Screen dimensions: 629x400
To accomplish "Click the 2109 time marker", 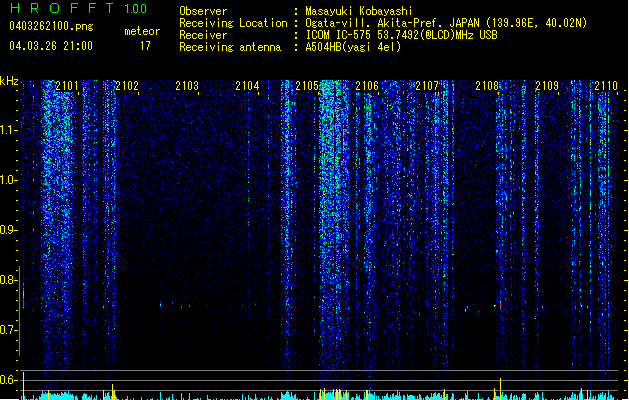I will point(547,86).
